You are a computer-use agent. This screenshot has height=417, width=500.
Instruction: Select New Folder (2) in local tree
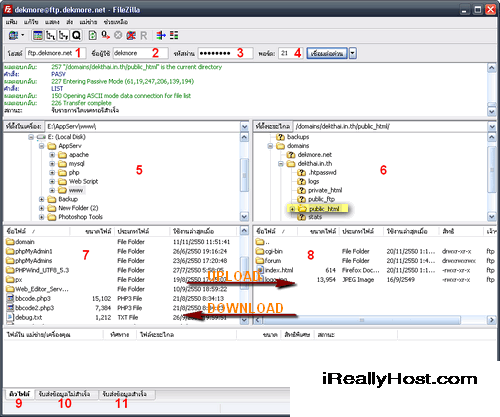tap(78, 208)
